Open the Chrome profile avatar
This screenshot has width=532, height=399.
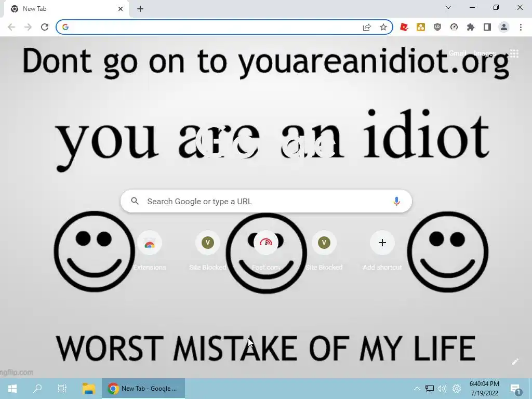504,27
